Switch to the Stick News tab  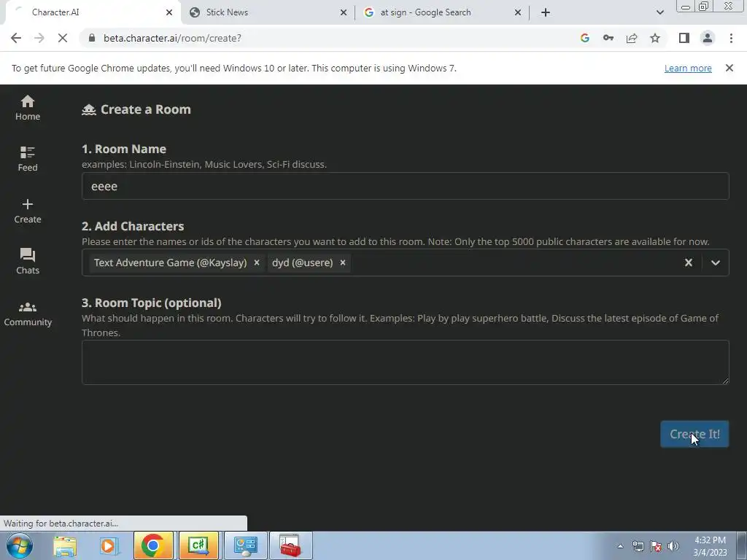[268, 12]
